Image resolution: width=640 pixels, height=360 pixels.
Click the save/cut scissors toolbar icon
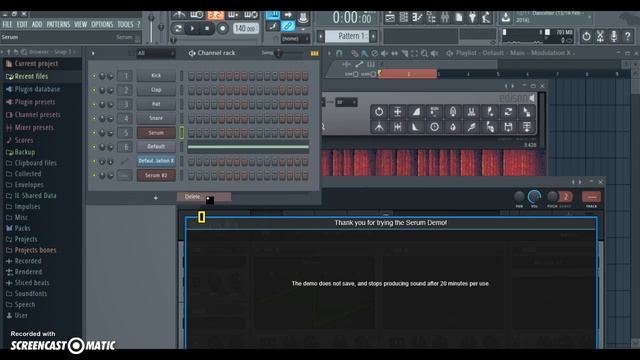point(600,36)
